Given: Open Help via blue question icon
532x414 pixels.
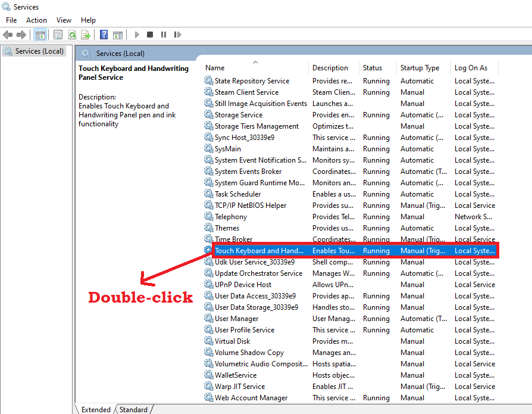Looking at the screenshot, I should pyautogui.click(x=104, y=35).
